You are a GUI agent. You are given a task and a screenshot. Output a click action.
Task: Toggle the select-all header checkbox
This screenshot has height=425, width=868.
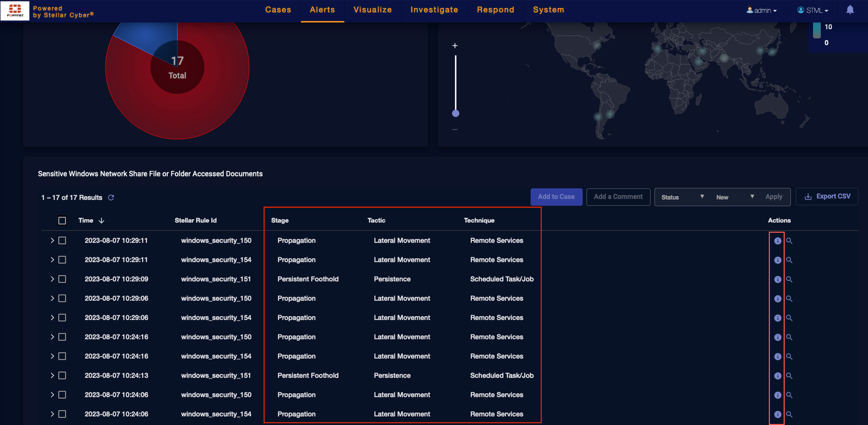point(62,220)
